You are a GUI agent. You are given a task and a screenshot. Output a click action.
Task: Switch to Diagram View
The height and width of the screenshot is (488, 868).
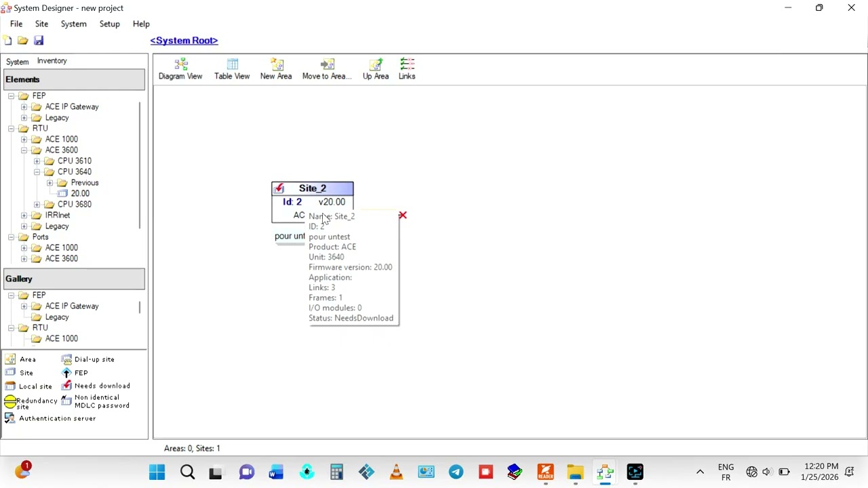[x=180, y=69]
